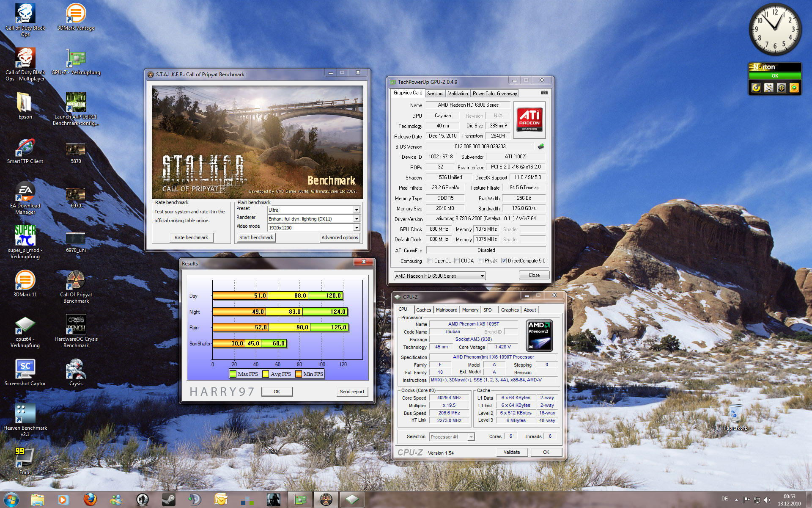
Task: Launch super_pi_mod shortcut
Action: [25, 242]
